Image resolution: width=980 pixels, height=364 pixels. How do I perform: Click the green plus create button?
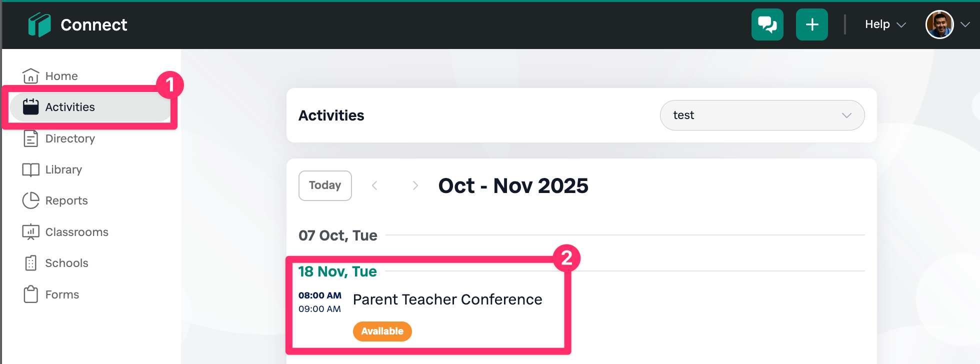coord(811,24)
